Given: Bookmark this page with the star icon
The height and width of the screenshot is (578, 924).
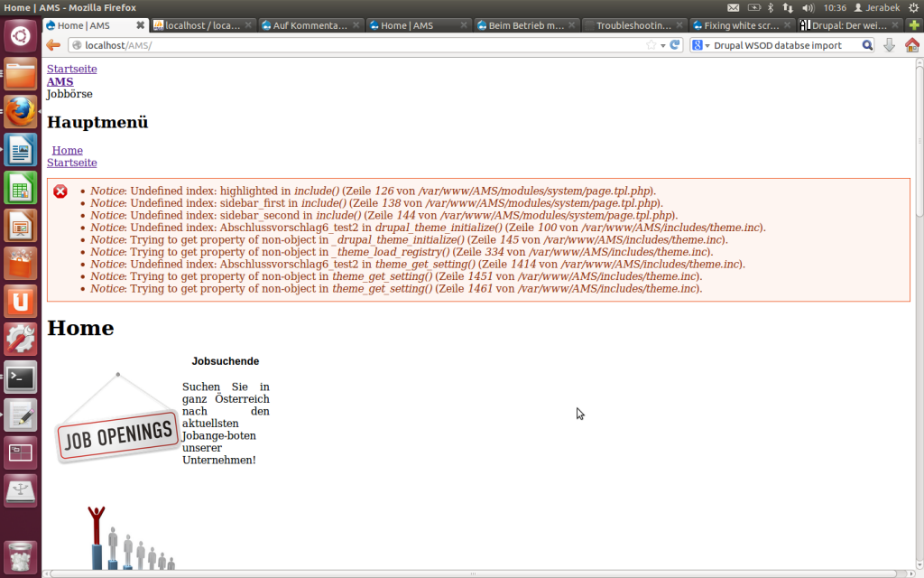Looking at the screenshot, I should tap(651, 45).
